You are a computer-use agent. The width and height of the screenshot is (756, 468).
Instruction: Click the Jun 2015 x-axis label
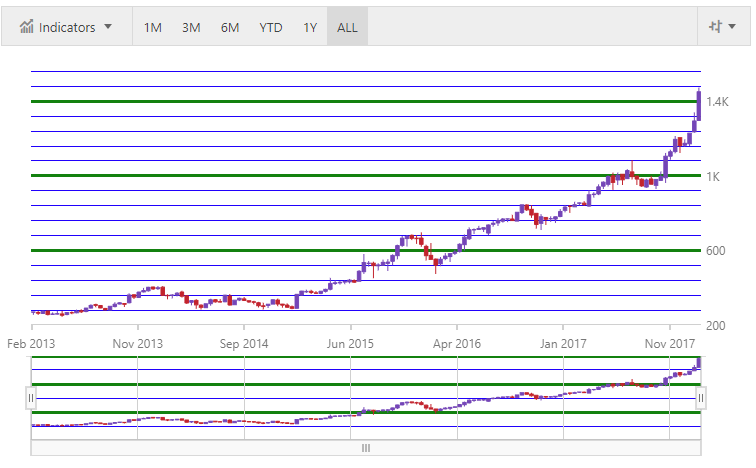[x=350, y=343]
